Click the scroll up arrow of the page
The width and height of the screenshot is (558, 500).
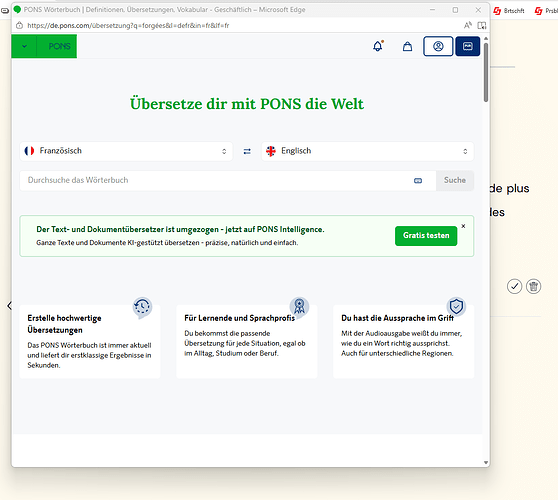pos(486,38)
